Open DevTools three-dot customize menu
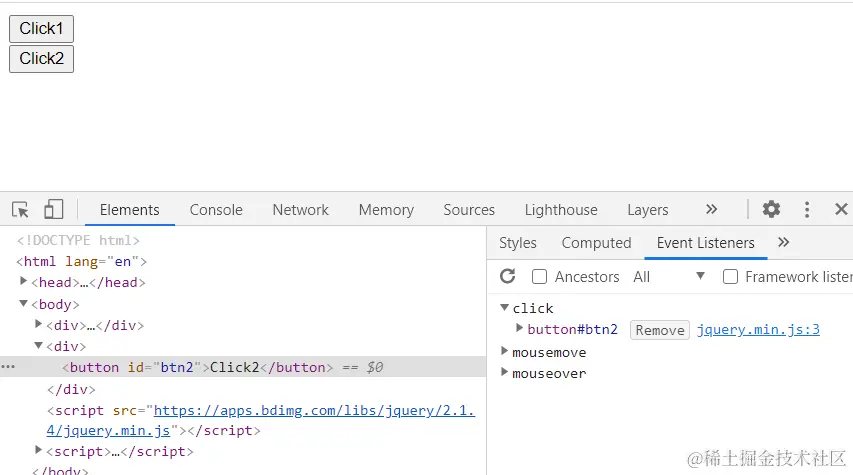This screenshot has width=853, height=475. pos(807,210)
